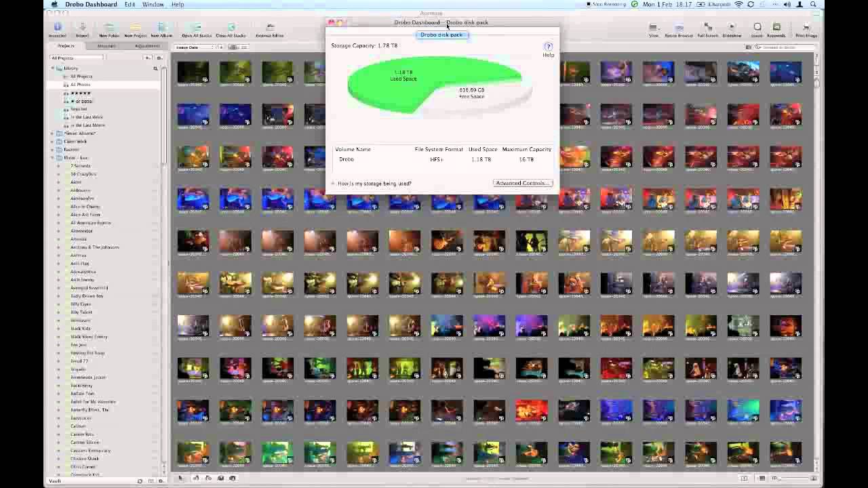Activate the Loupe tool

click(757, 28)
